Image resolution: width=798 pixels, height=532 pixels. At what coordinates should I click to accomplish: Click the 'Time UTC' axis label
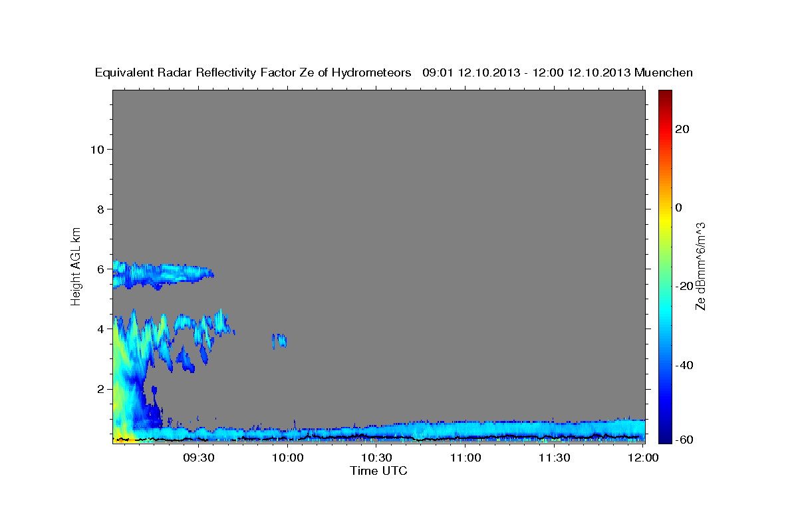pos(378,471)
